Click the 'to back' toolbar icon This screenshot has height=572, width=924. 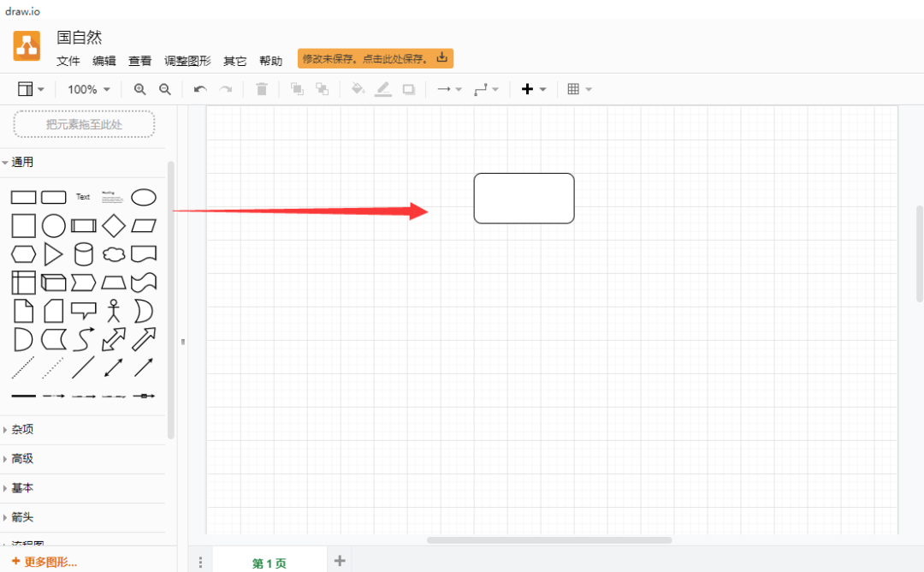click(323, 89)
